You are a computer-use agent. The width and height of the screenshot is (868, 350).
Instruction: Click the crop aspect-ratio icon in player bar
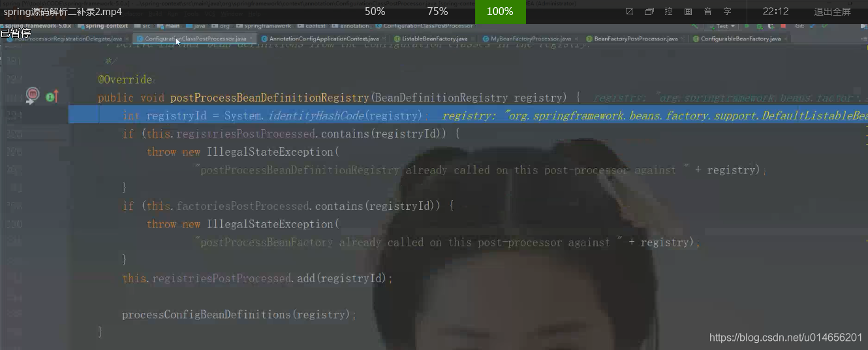click(x=629, y=12)
